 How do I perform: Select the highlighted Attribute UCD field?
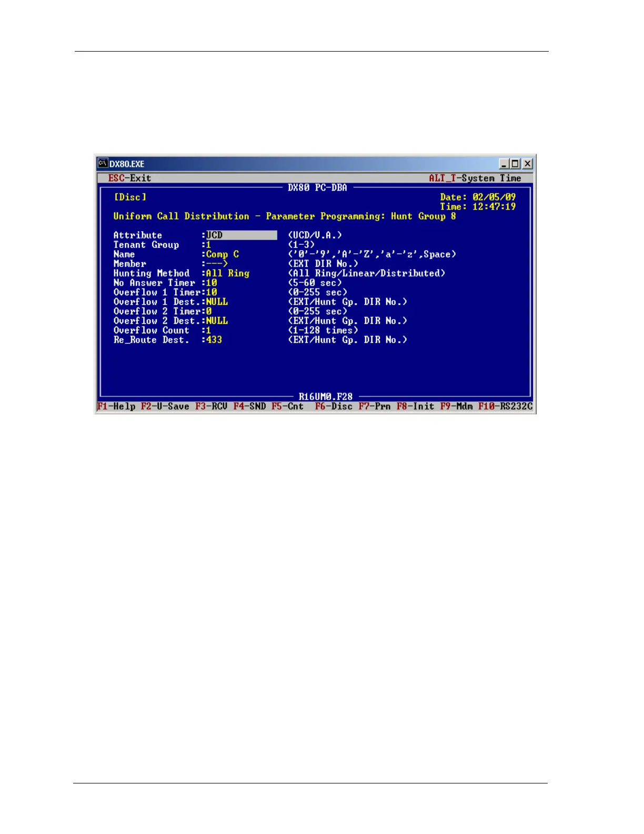pyautogui.click(x=241, y=235)
